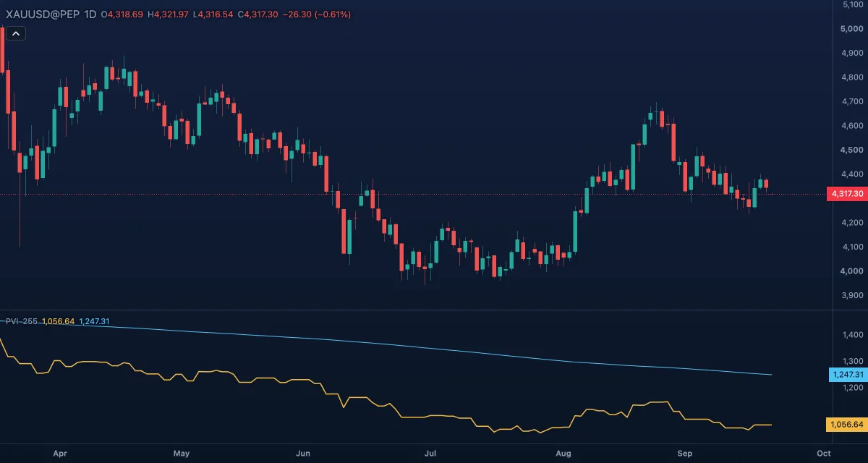Click the 4,700 price scale label

(x=853, y=101)
